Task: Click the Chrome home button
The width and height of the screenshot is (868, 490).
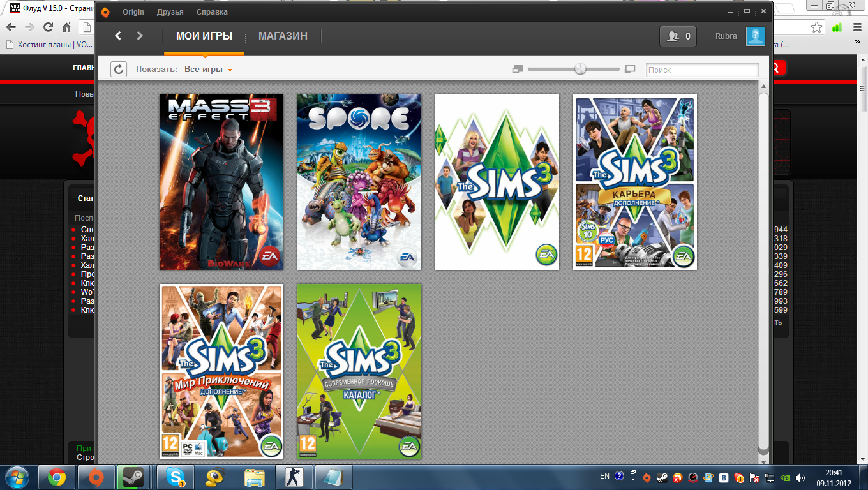Action: (66, 27)
